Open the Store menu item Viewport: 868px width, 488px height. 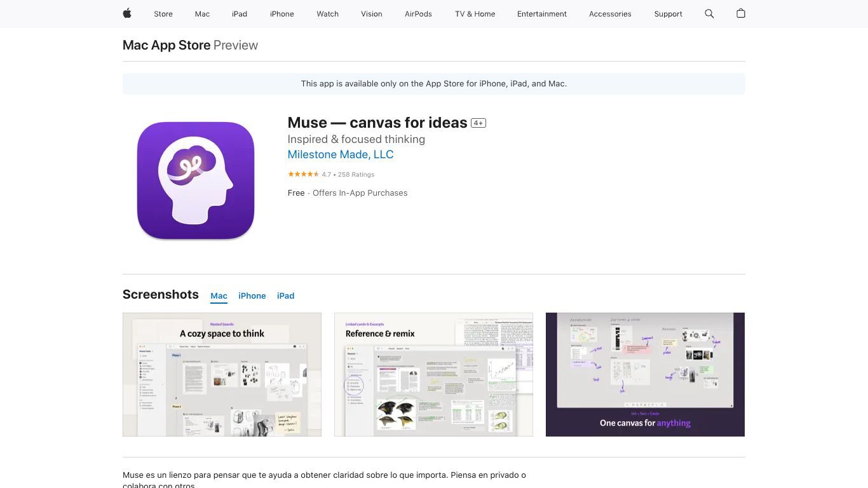click(x=163, y=14)
